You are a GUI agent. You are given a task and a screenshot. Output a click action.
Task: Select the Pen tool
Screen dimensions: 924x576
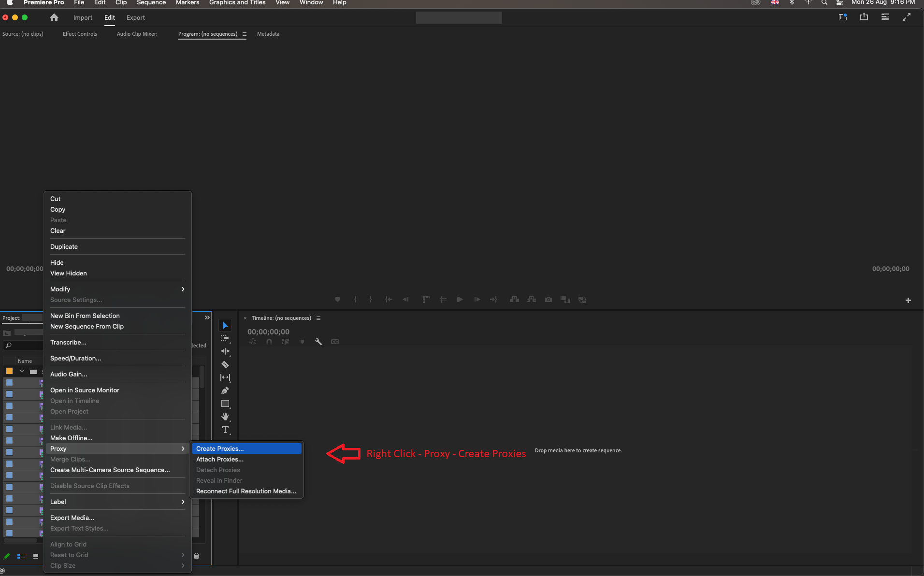tap(225, 390)
